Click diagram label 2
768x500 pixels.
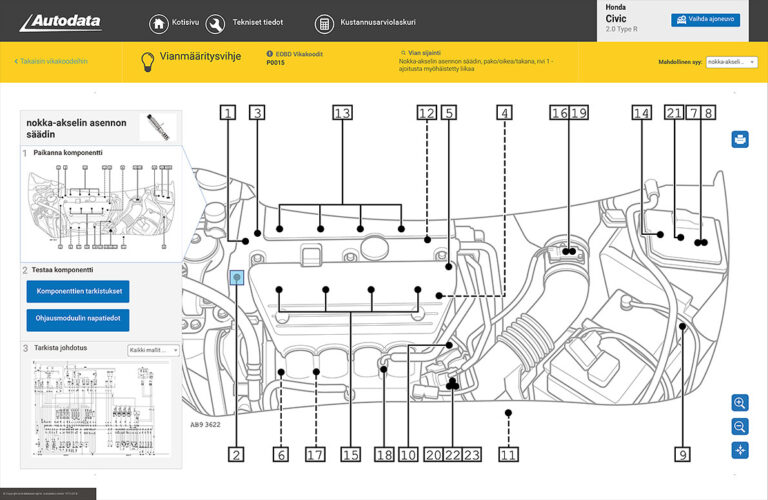click(236, 454)
